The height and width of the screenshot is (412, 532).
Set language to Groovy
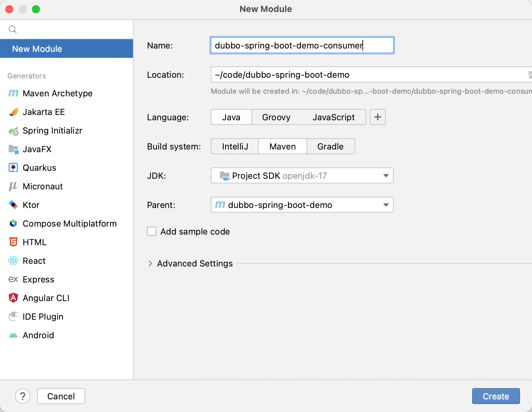pyautogui.click(x=276, y=117)
